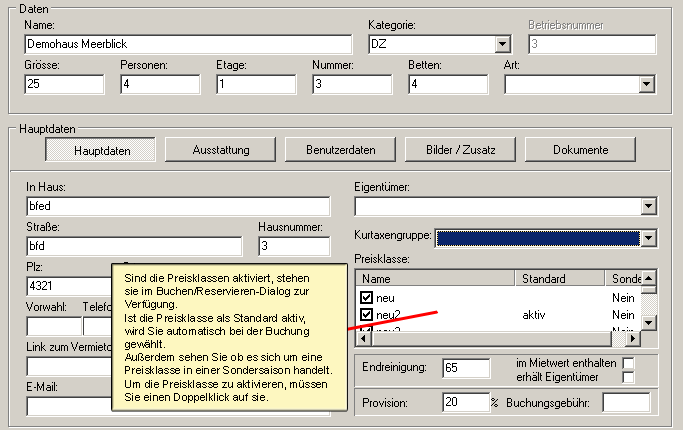Toggle the 'neu' Preisklasse checkbox

[x=367, y=298]
